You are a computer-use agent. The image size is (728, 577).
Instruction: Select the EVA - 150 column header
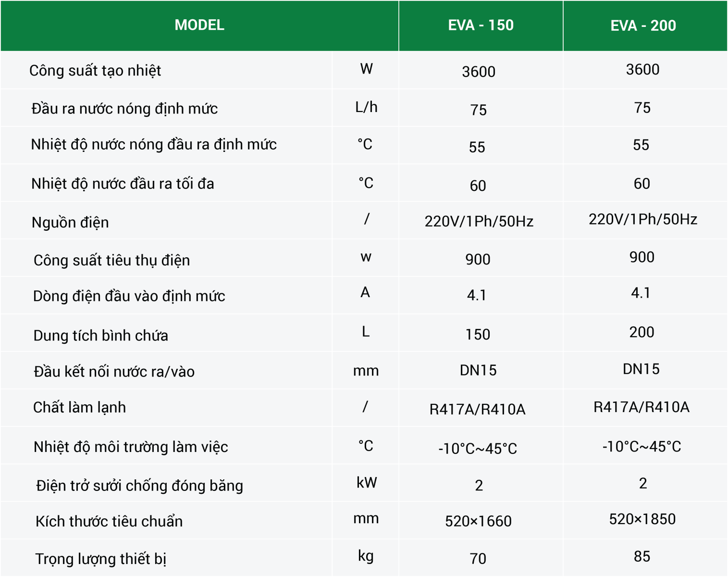[481, 25]
